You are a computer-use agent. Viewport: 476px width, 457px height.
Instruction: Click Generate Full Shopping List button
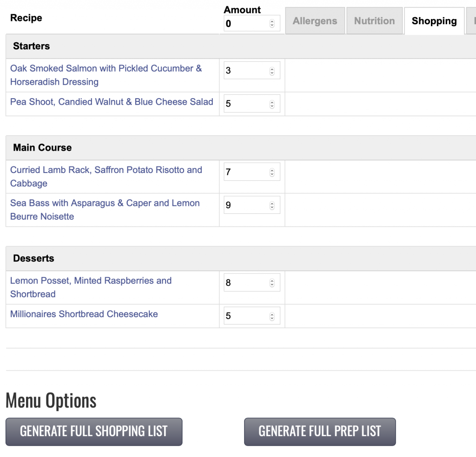tap(94, 431)
